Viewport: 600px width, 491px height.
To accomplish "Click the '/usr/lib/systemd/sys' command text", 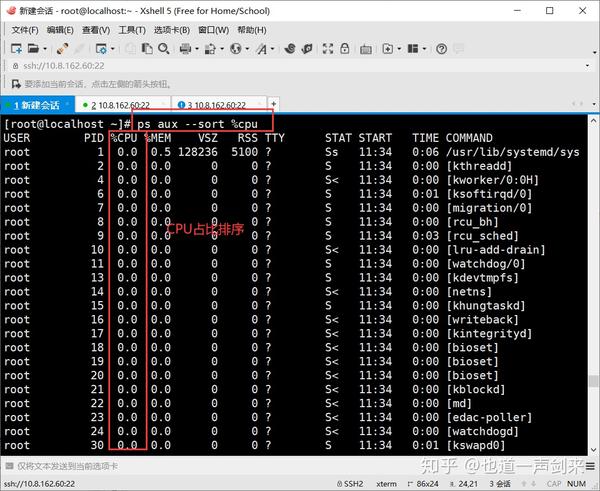I will tap(512, 152).
